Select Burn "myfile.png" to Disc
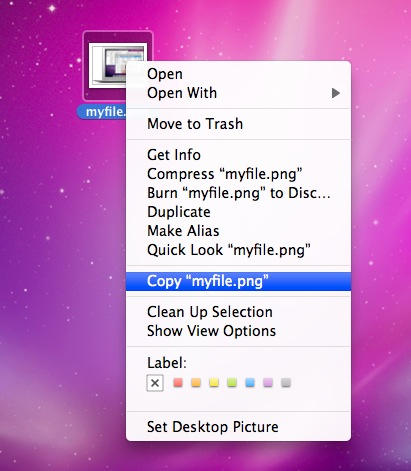This screenshot has width=411, height=471. point(239,193)
